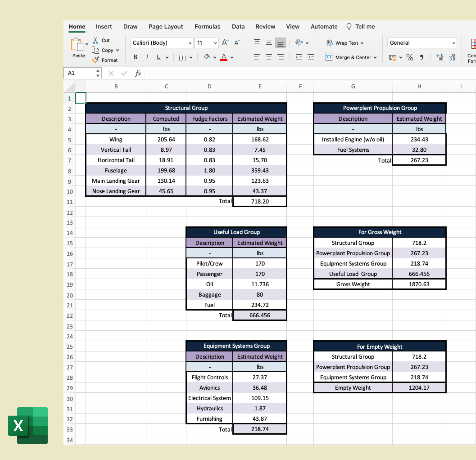This screenshot has height=460, width=476.
Task: Click the Cut scissors icon
Action: click(x=95, y=40)
